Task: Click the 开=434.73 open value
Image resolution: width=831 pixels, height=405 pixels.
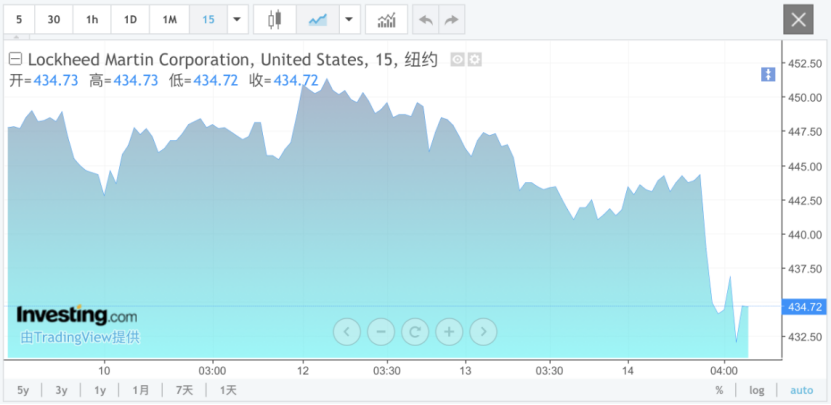Action: coord(43,81)
